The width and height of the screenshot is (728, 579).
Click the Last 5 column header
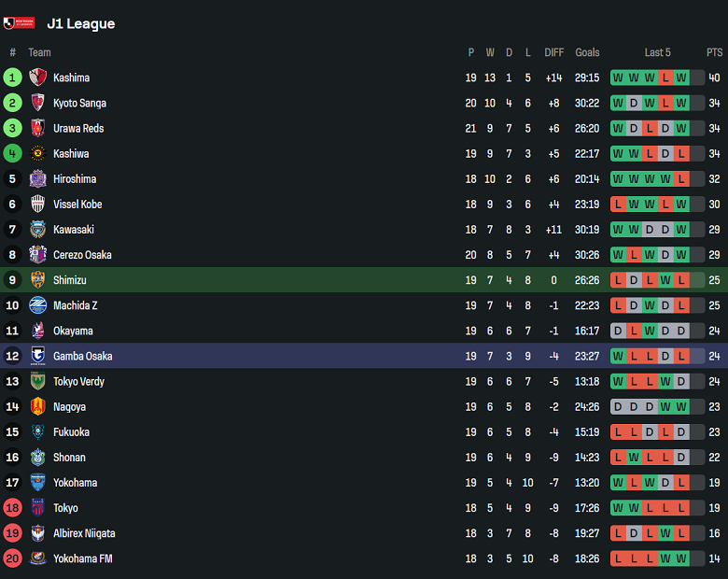657,52
